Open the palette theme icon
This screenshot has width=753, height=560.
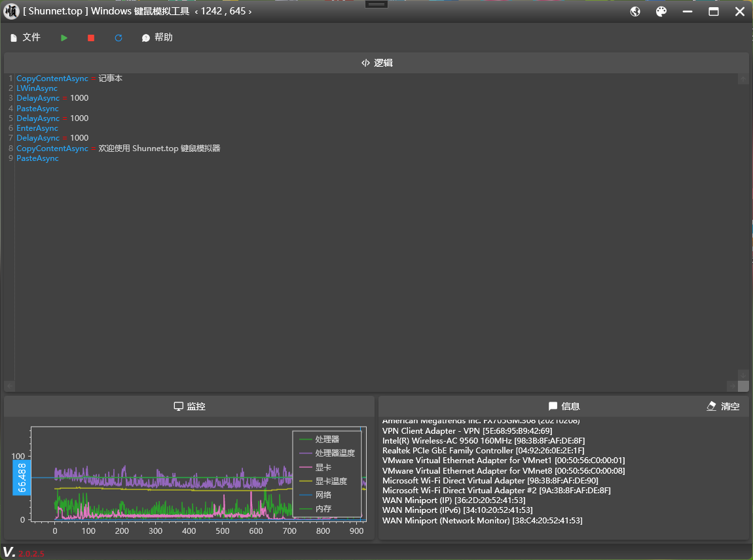click(x=661, y=12)
